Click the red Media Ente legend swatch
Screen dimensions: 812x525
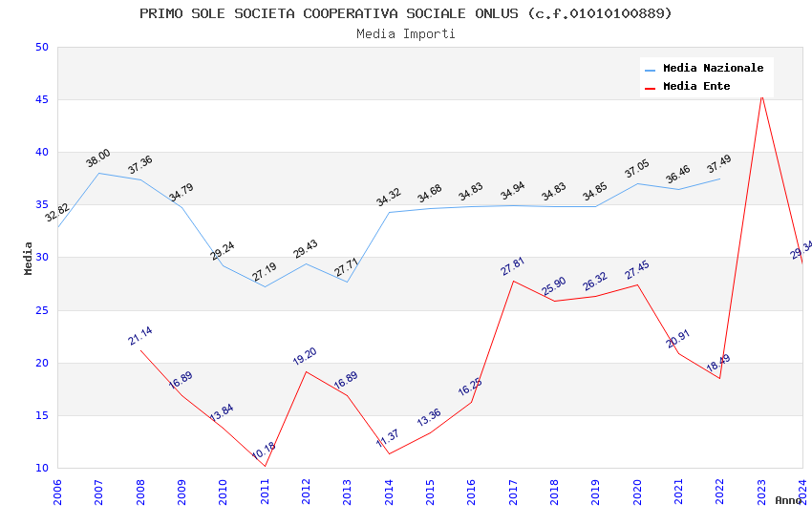click(x=650, y=89)
